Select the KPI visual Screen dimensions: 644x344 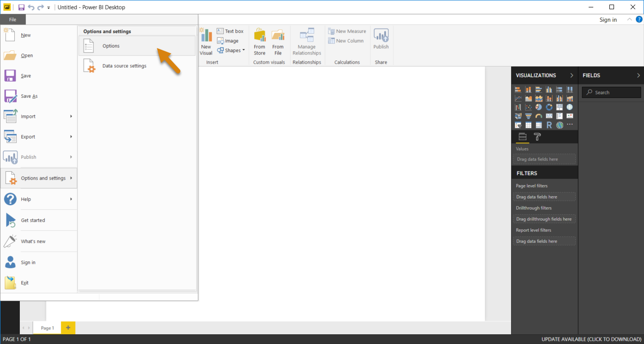click(x=570, y=116)
